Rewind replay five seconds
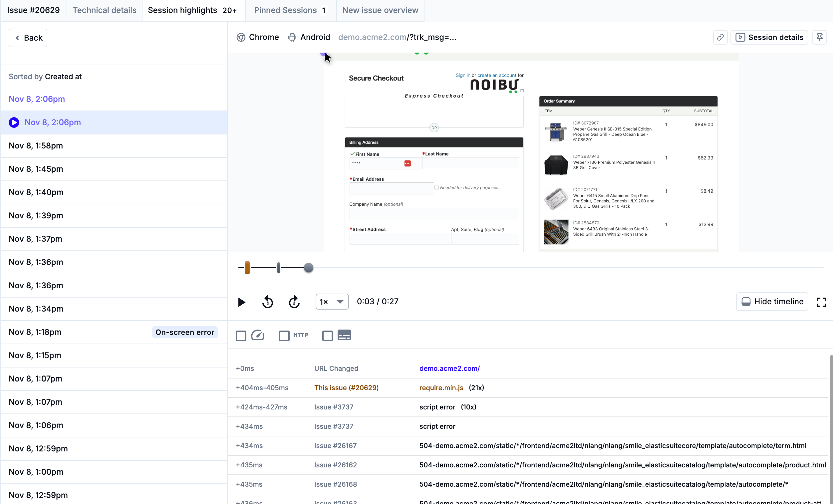 (x=267, y=302)
